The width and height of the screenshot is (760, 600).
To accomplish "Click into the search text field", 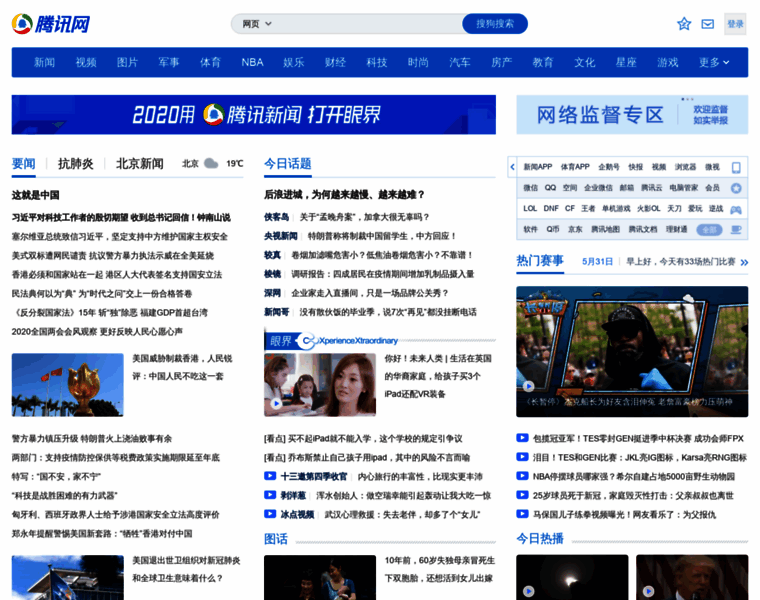I will coord(368,24).
